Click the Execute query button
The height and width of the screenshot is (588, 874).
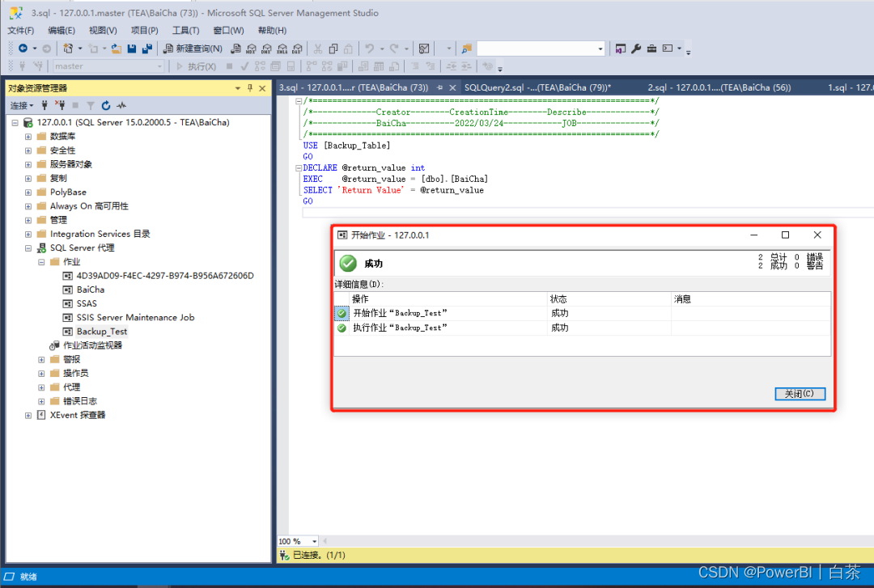[x=196, y=66]
